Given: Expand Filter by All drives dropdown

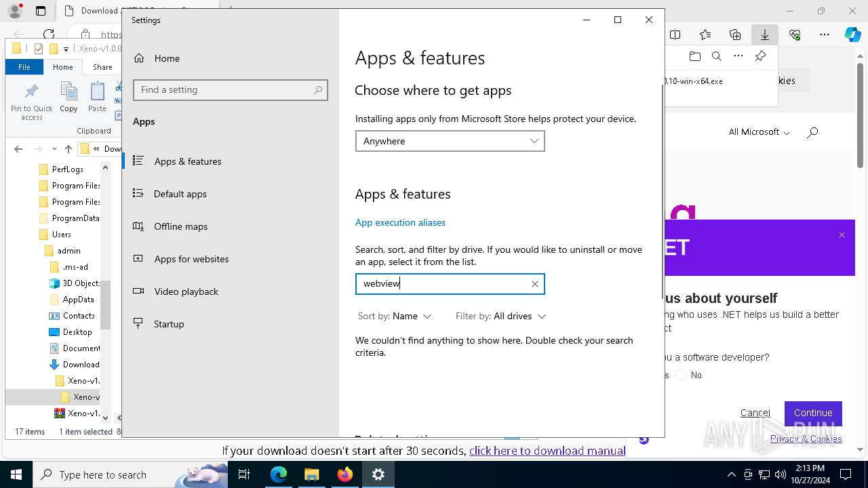Looking at the screenshot, I should 500,316.
